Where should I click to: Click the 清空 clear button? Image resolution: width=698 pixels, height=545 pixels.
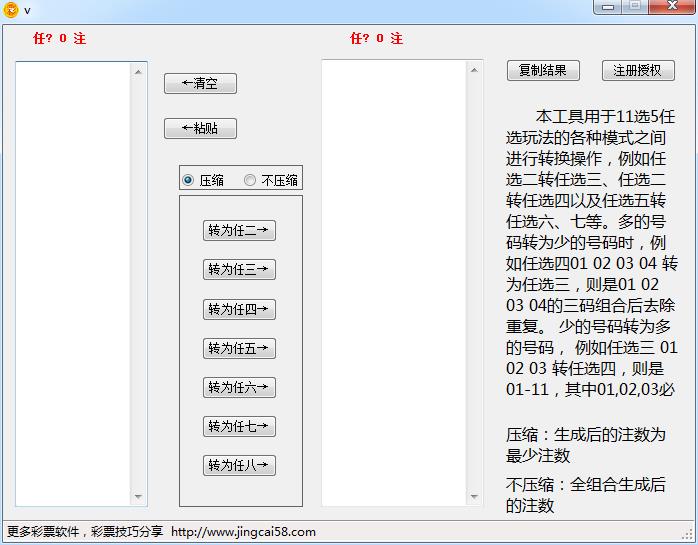click(x=200, y=84)
